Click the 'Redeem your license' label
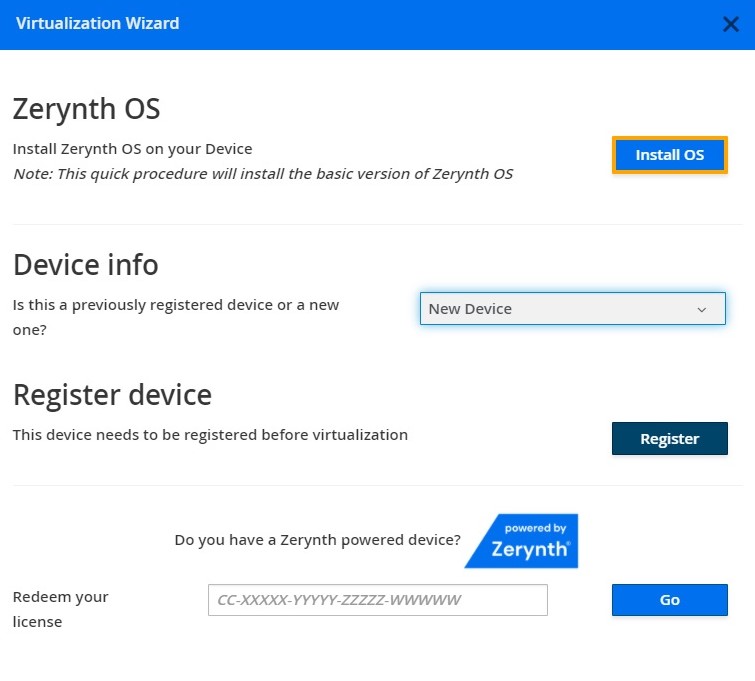The height and width of the screenshot is (681, 755). (x=61, y=609)
